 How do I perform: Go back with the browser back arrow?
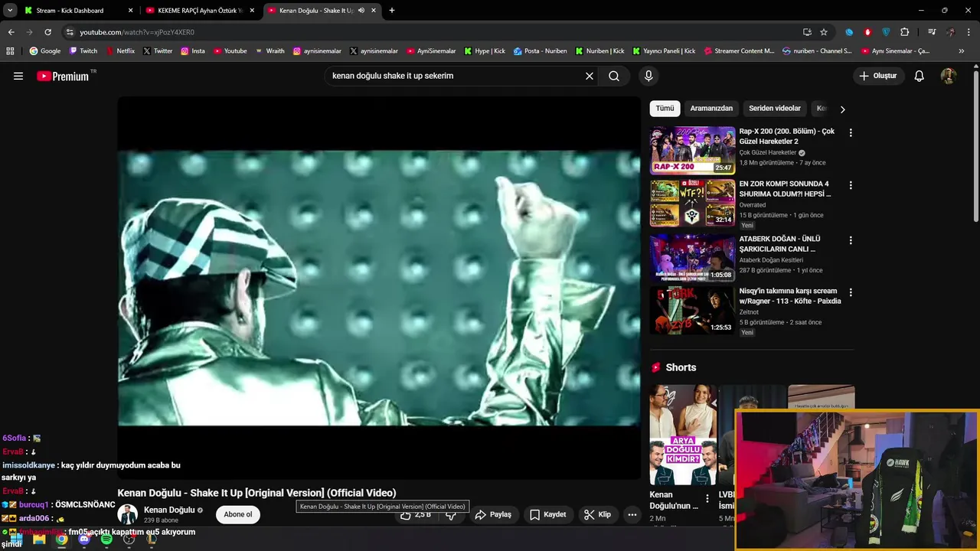coord(11,32)
